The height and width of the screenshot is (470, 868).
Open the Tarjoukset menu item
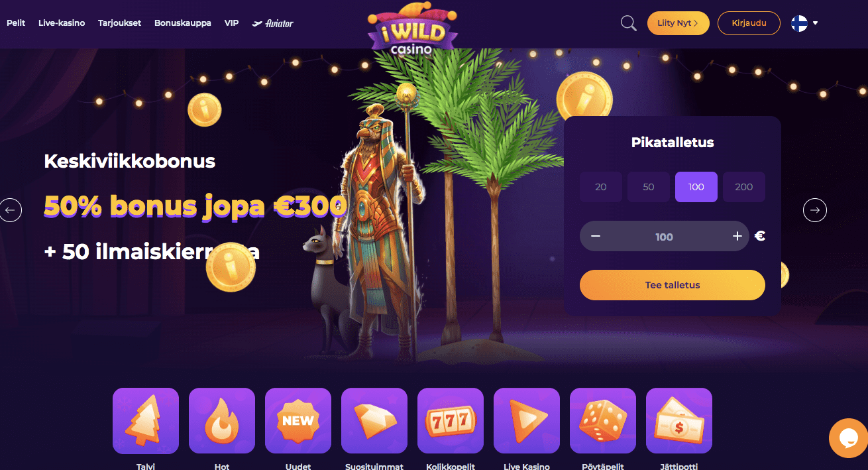click(x=119, y=23)
